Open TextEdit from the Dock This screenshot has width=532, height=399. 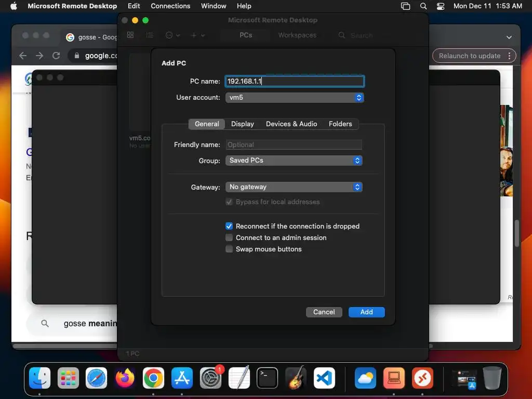239,378
